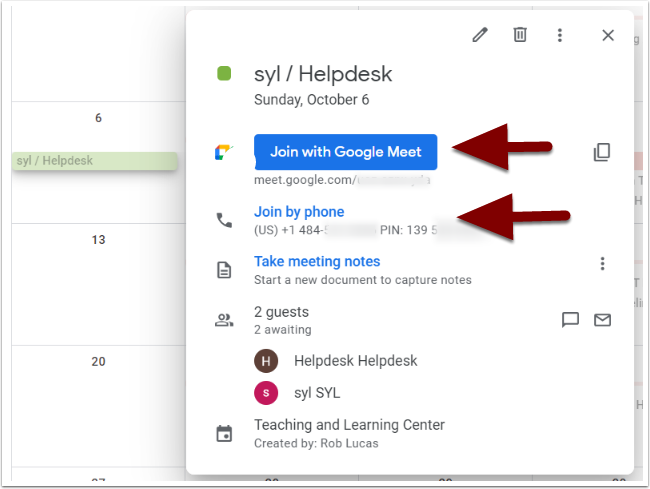This screenshot has height=489, width=650.
Task: Click the Google Meet logo icon
Action: tap(224, 152)
